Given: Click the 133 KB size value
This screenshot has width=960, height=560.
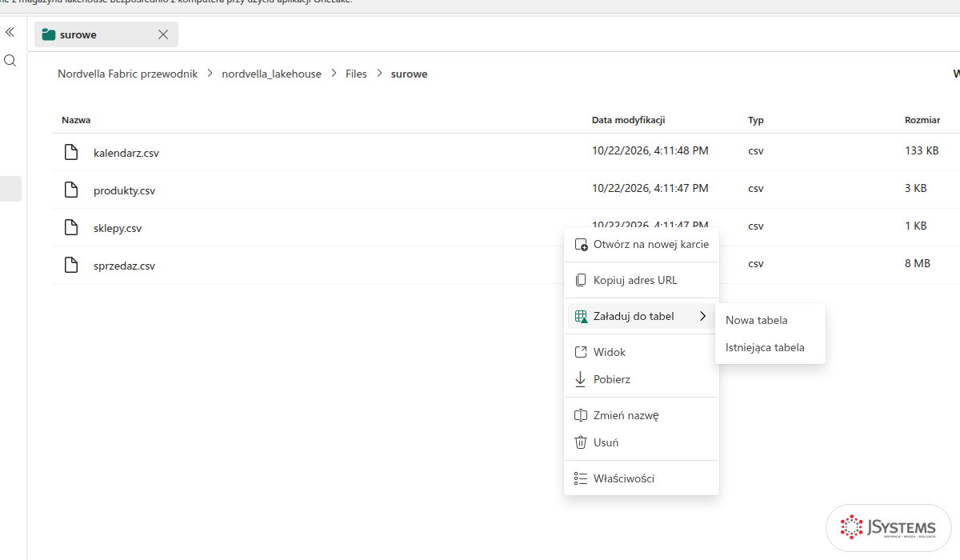Looking at the screenshot, I should (x=922, y=150).
